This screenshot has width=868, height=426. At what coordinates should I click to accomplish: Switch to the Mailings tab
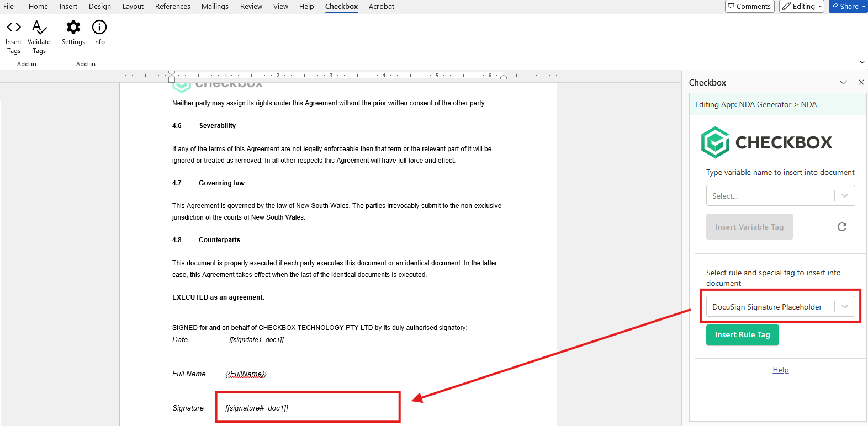215,7
